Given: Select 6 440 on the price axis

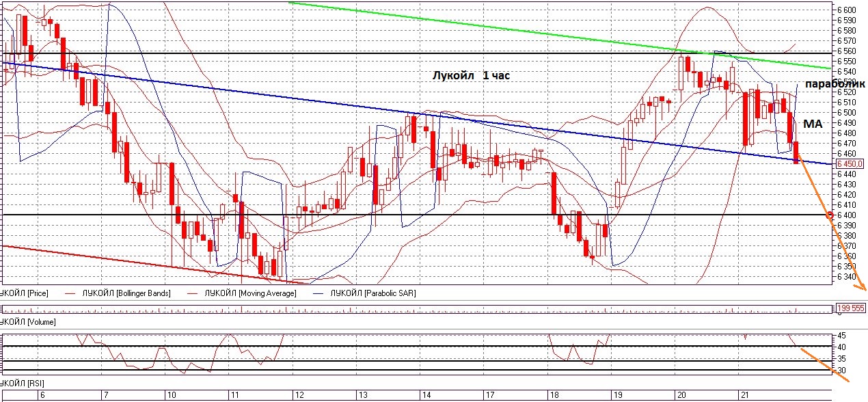Looking at the screenshot, I should coord(846,174).
